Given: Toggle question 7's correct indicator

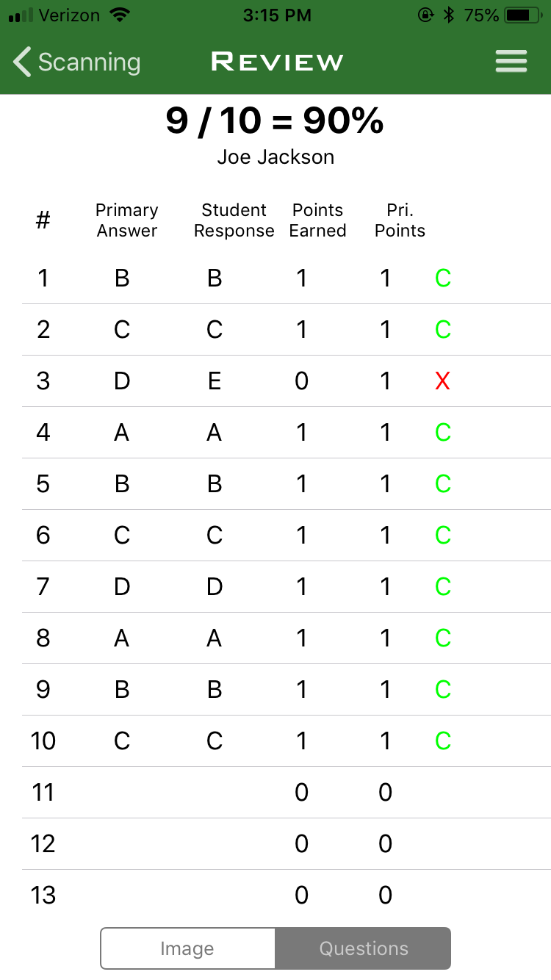Looking at the screenshot, I should 442,587.
